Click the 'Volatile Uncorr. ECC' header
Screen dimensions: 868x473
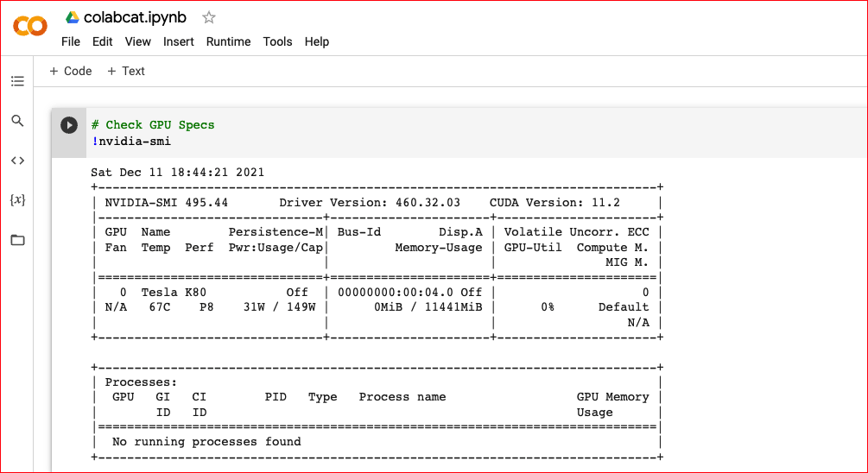pos(576,232)
